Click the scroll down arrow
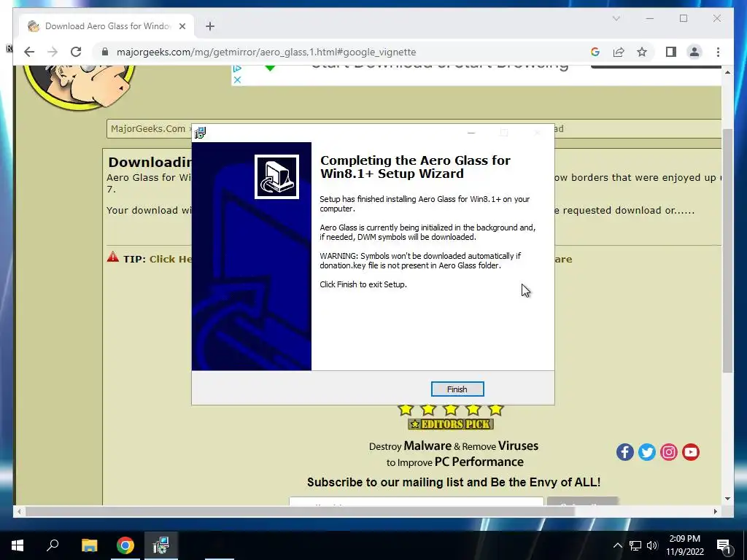747x560 pixels. (727, 499)
